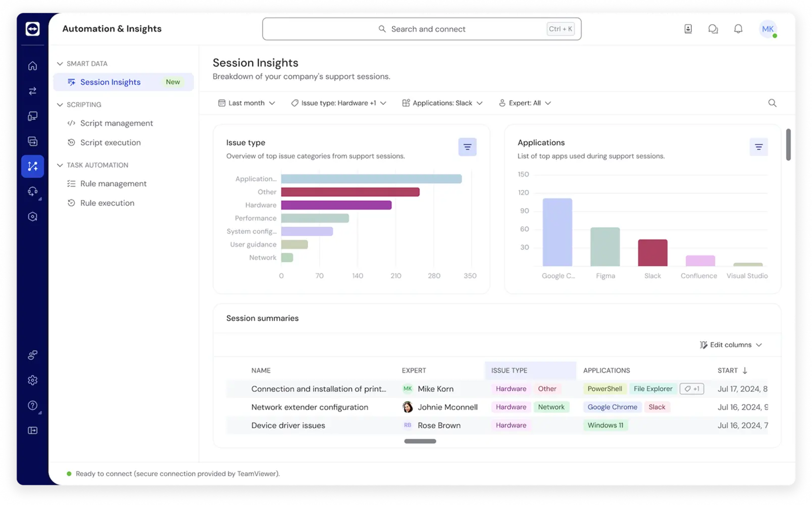This screenshot has width=812, height=505.
Task: Click the Figma bar in Applications chart
Action: pos(605,247)
